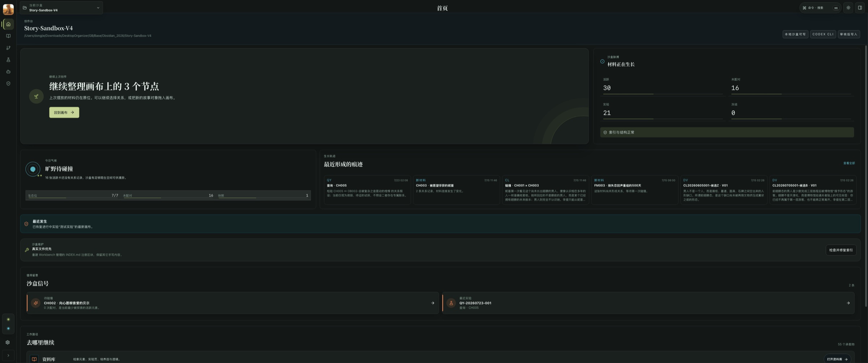This screenshot has width=868, height=363.
Task: Click the ⌘K shortcut badge
Action: click(x=836, y=8)
